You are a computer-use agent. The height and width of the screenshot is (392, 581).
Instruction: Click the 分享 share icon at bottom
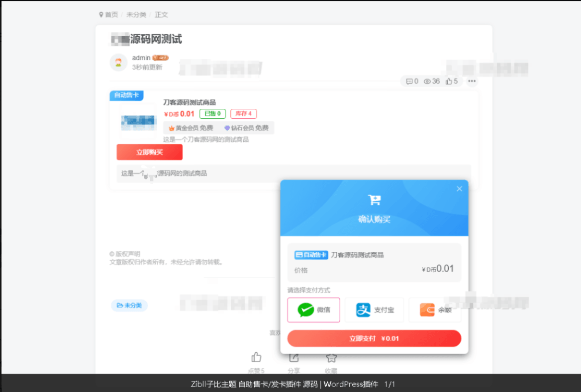(x=294, y=357)
